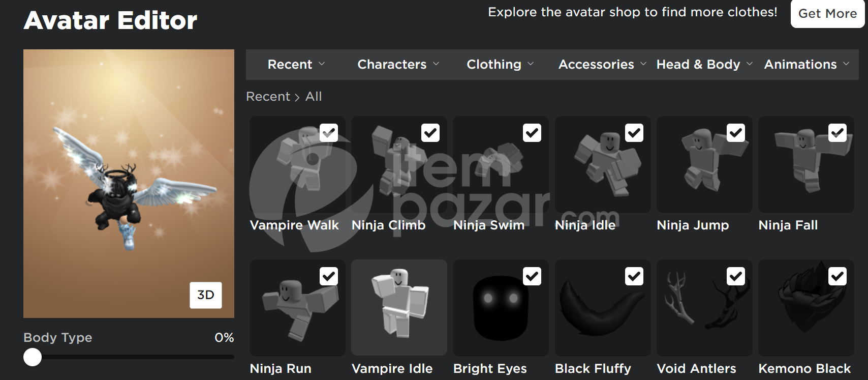Select the Black Fluffy tail item
Screen dimensions: 868x380
[603, 308]
